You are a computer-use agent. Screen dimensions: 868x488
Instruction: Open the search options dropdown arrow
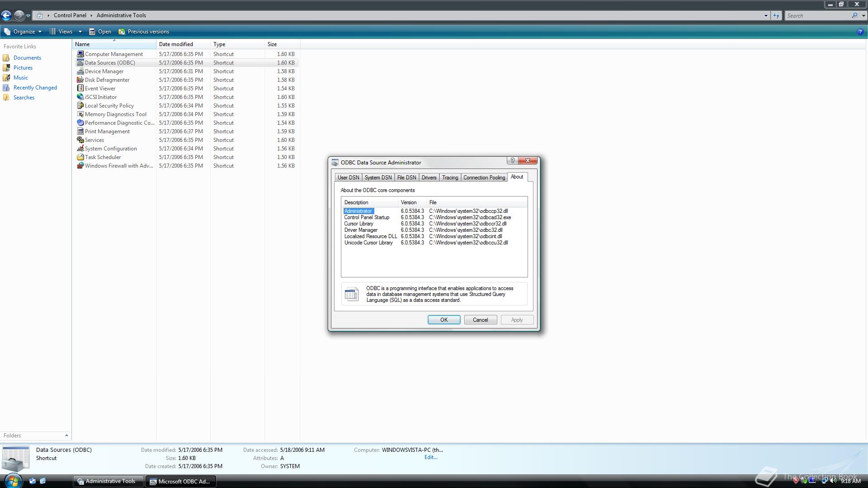click(x=863, y=15)
